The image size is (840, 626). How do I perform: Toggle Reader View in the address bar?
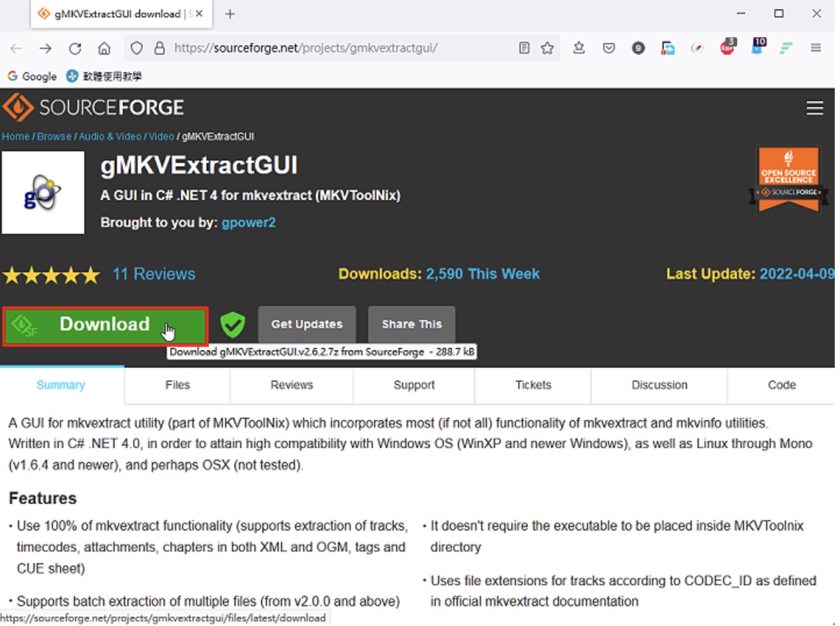click(x=524, y=48)
